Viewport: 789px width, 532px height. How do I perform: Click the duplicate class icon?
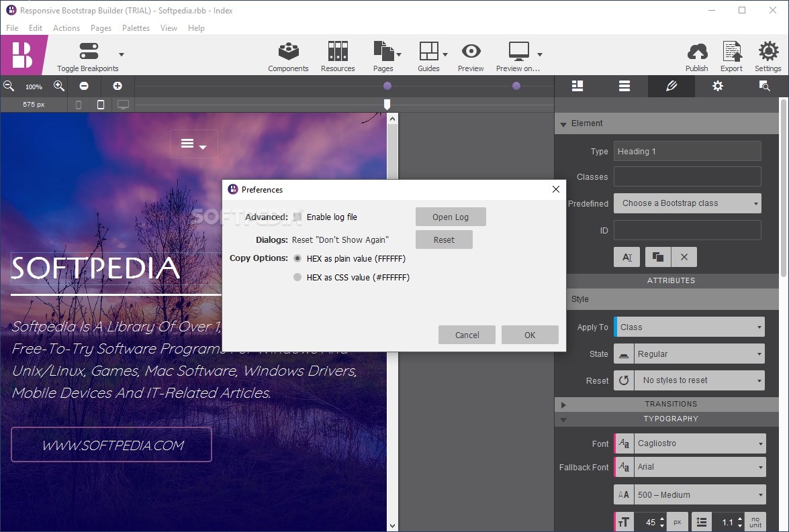point(658,257)
